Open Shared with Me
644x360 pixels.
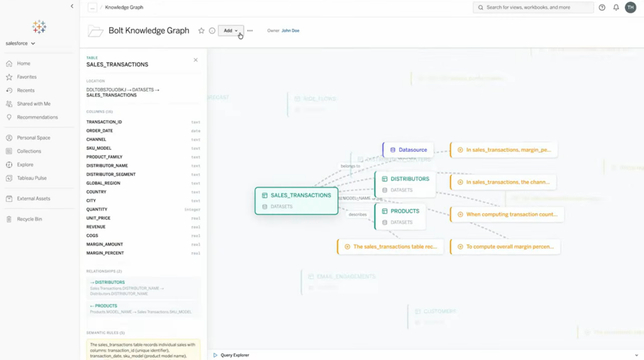34,104
